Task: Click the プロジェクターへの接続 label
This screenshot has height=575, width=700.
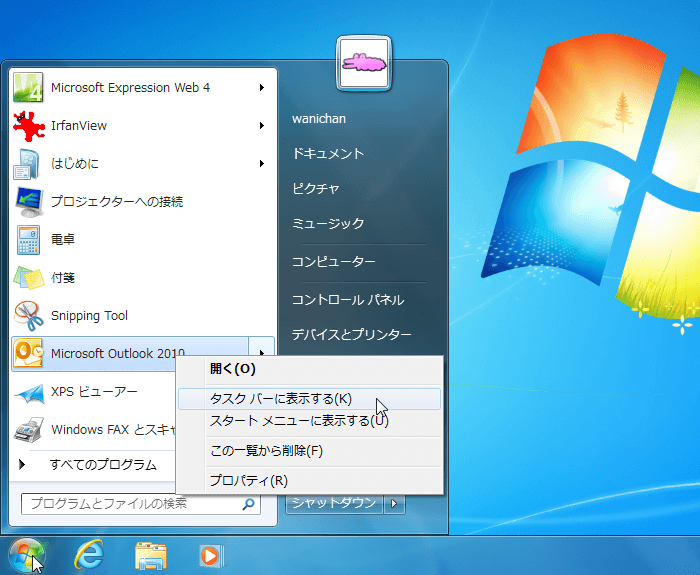Action: tap(117, 202)
